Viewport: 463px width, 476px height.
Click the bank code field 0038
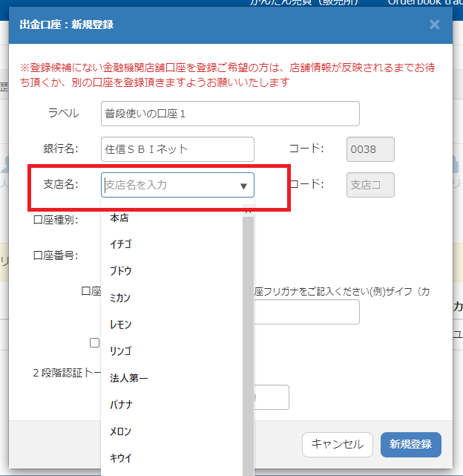click(x=370, y=149)
